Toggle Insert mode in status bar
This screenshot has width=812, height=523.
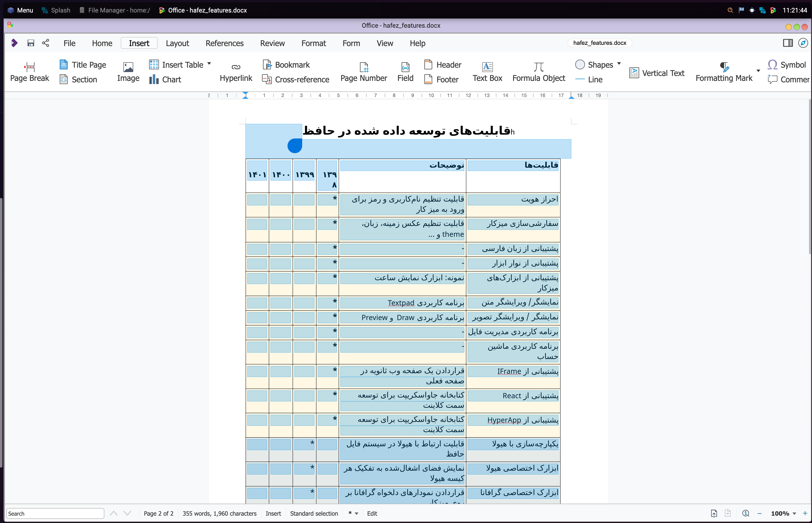[x=273, y=513]
